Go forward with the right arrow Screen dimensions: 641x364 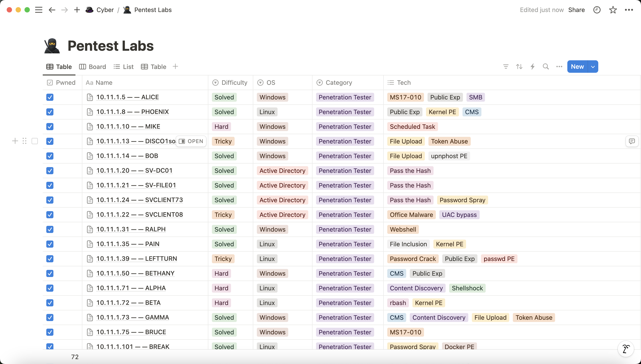coord(65,10)
